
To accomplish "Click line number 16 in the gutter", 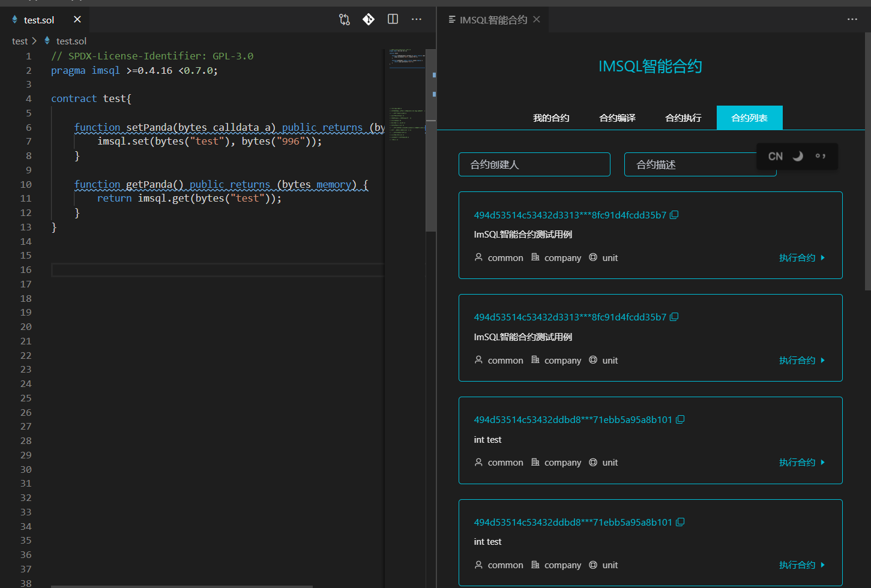I will coord(26,269).
